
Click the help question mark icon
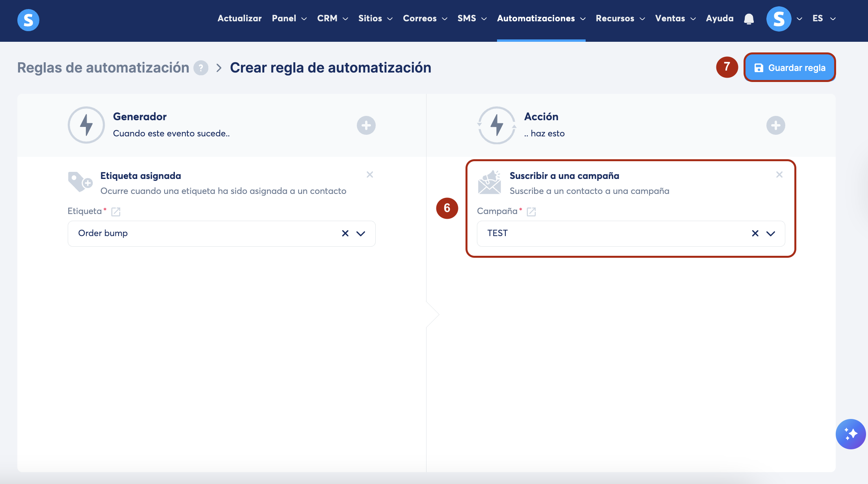pos(201,68)
